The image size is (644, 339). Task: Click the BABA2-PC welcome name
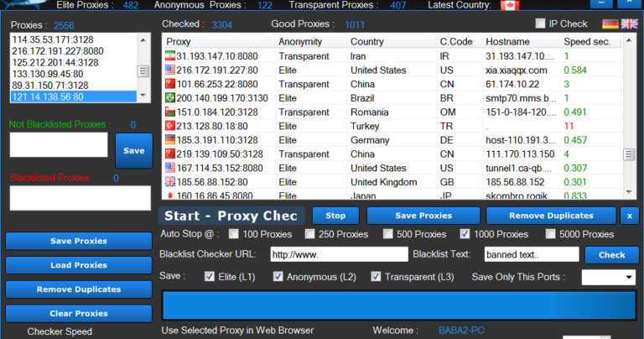461,331
